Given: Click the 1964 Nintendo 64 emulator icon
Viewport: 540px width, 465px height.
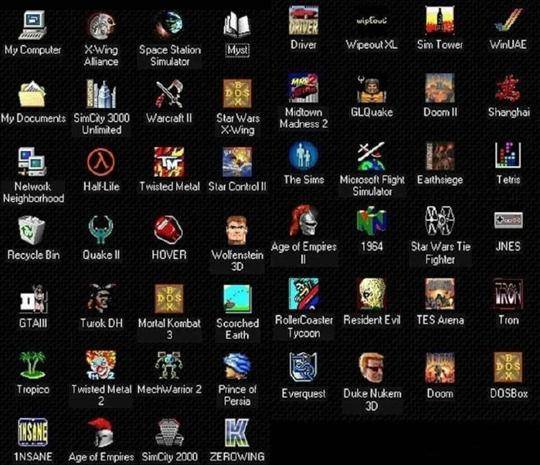Looking at the screenshot, I should pos(372,220).
